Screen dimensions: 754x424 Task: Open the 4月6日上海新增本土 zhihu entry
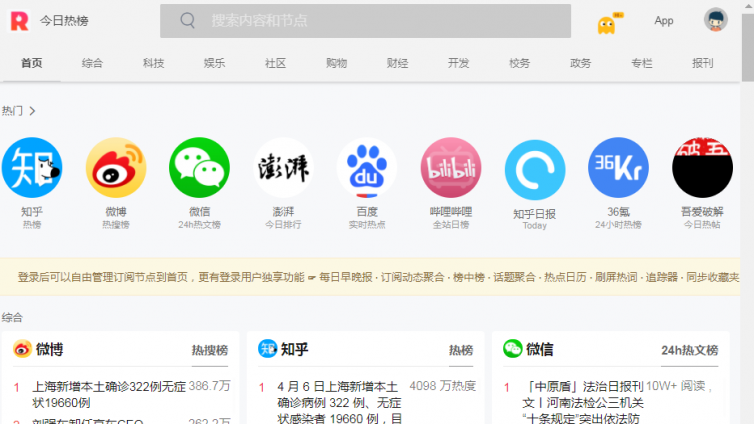coord(339,402)
